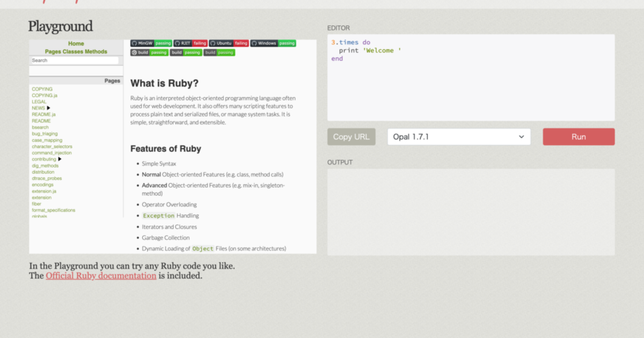644x338 pixels.
Task: Switch to the Methods tab
Action: coord(96,52)
